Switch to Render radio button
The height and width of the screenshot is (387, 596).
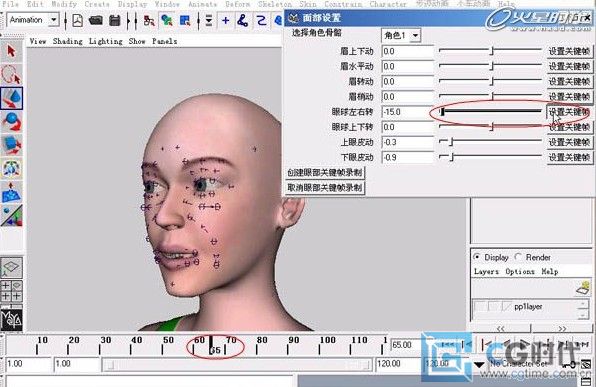point(518,257)
